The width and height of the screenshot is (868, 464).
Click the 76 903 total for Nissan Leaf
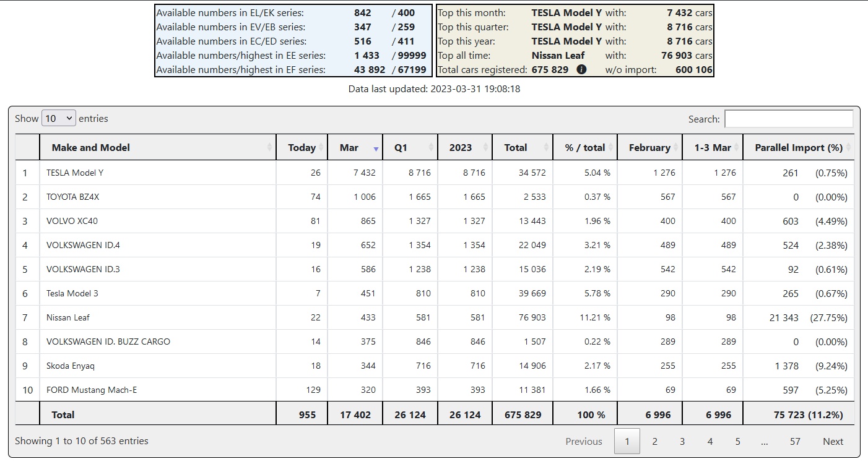click(523, 317)
